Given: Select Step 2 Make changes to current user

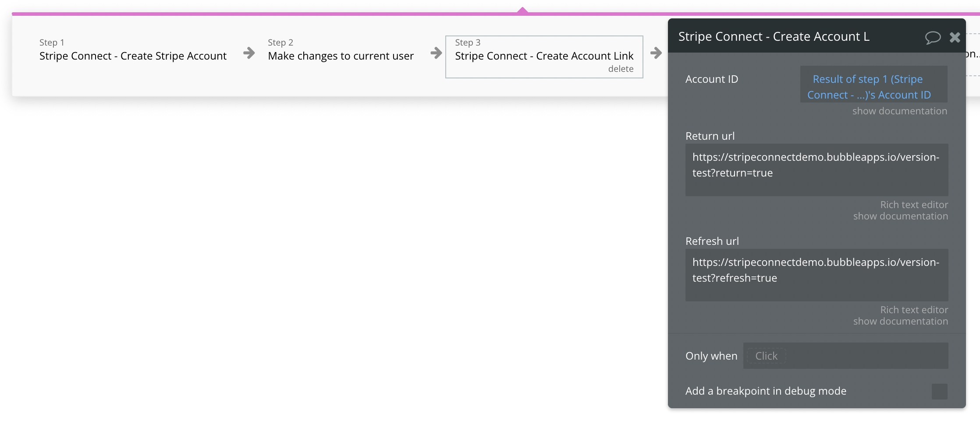Looking at the screenshot, I should 341,56.
